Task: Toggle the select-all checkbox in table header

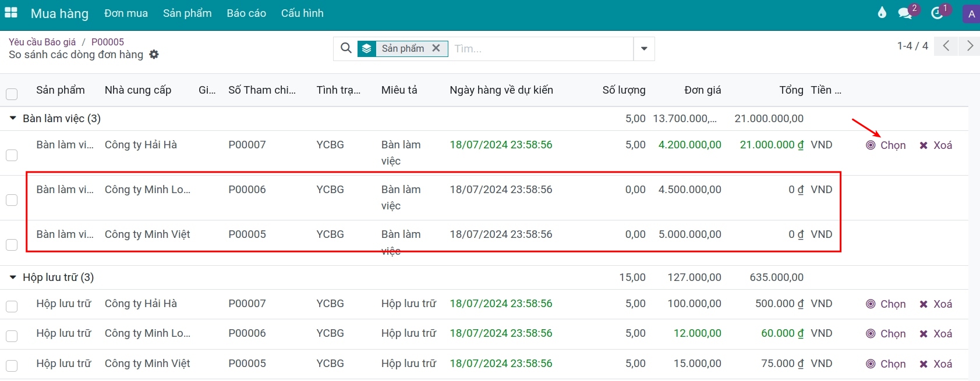Action: 12,94
